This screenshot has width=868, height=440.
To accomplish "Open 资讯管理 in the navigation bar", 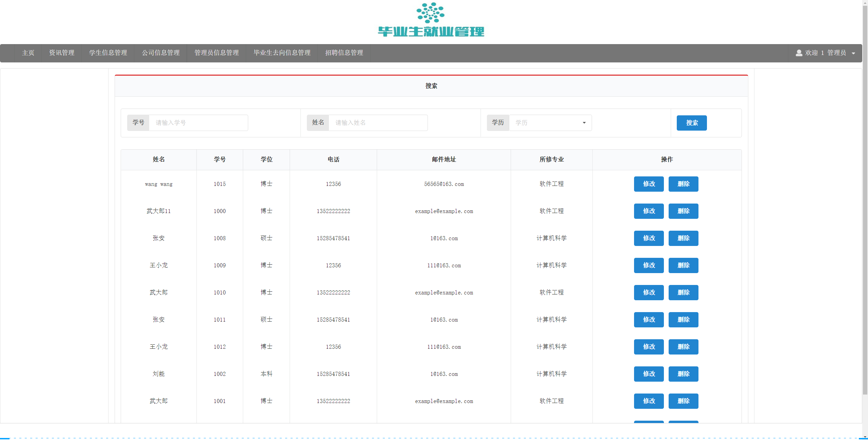I will 62,53.
